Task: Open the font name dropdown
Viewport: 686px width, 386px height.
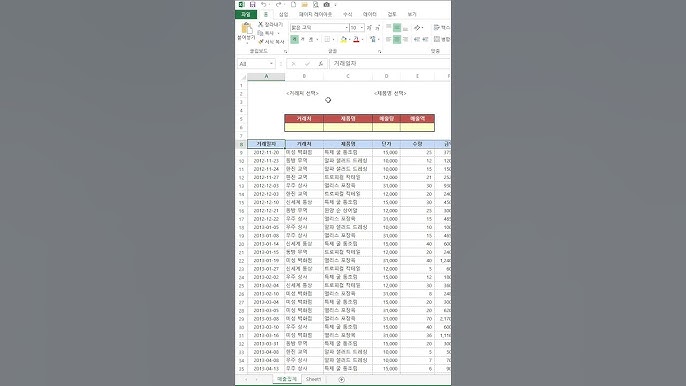Action: pos(346,28)
